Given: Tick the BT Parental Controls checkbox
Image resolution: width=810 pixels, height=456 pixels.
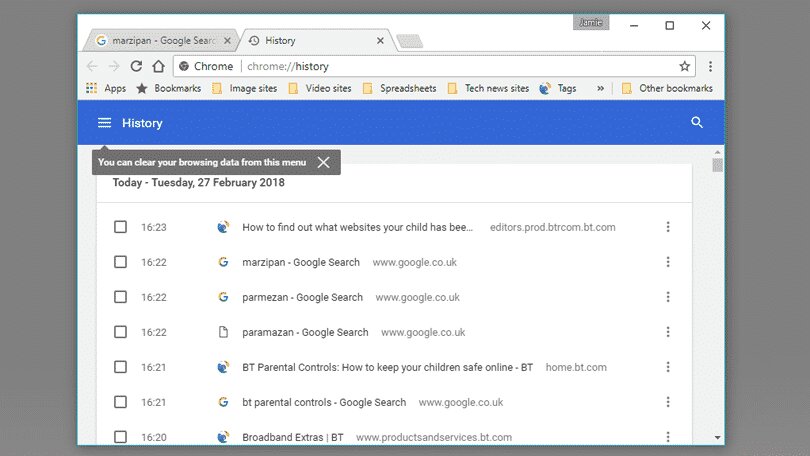Looking at the screenshot, I should 120,367.
